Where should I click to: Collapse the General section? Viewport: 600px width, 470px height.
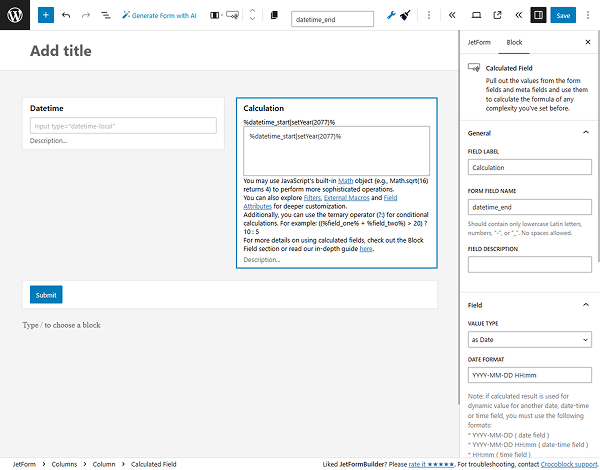(x=586, y=132)
